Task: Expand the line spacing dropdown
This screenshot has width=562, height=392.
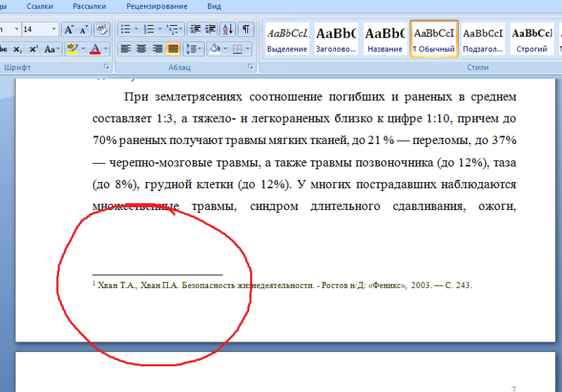Action: click(x=201, y=49)
